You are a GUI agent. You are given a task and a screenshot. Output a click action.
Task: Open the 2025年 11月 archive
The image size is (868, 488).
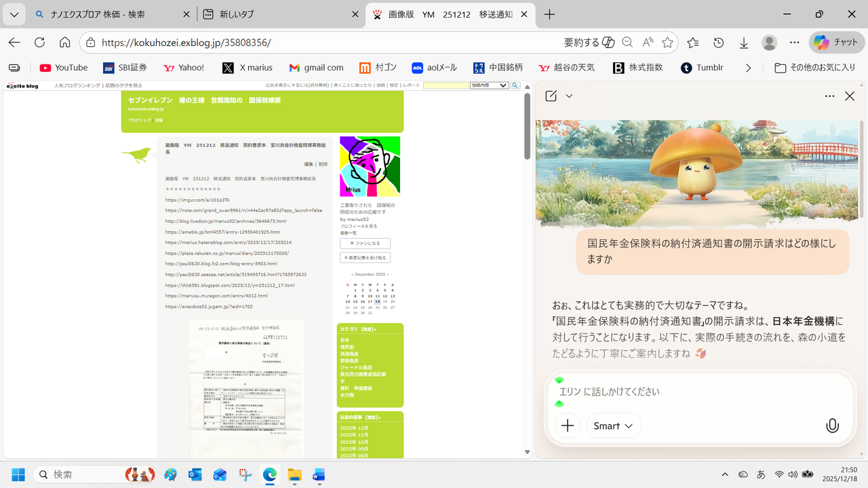pyautogui.click(x=354, y=435)
